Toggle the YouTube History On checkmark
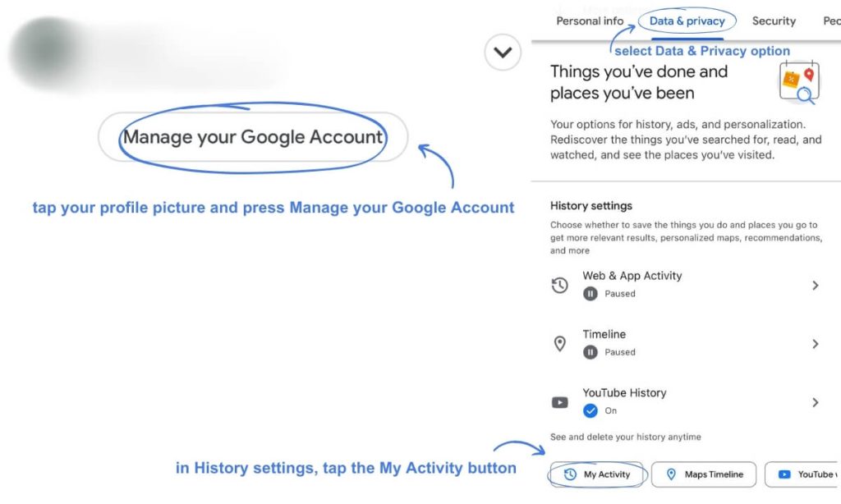Screen dimensions: 841x504 (x=590, y=410)
